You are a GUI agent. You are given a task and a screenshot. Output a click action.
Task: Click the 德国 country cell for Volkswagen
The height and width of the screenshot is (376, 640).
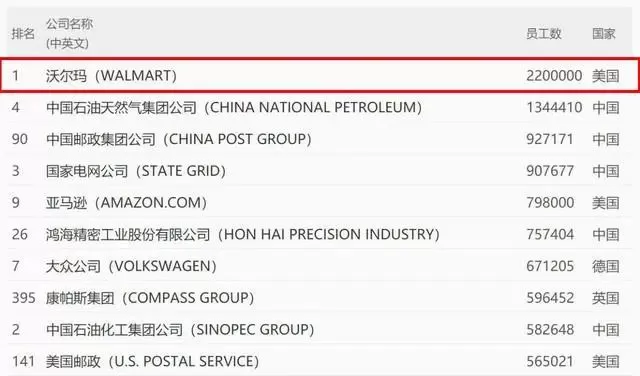(606, 266)
